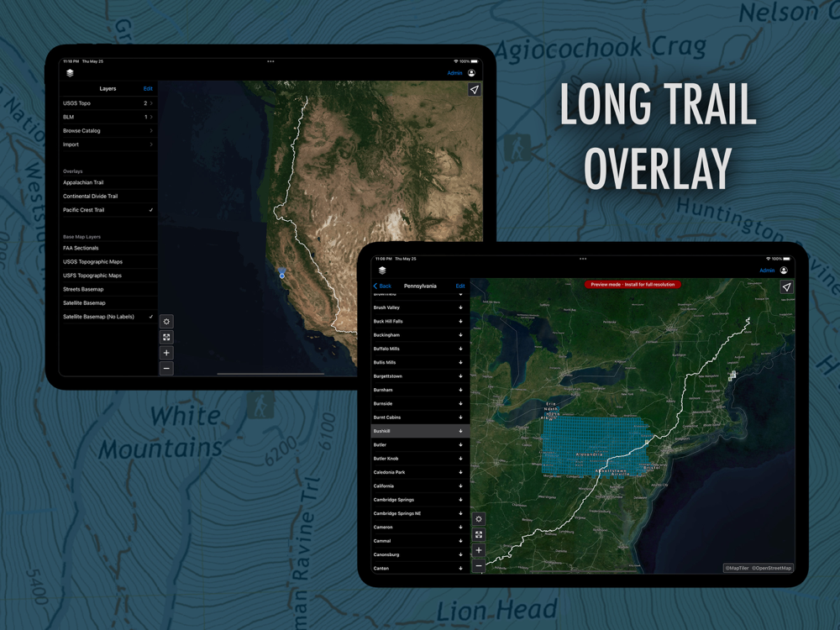Open layers stack icon on Pennsylvania iPad
Screen dimensions: 840x630
tap(382, 270)
